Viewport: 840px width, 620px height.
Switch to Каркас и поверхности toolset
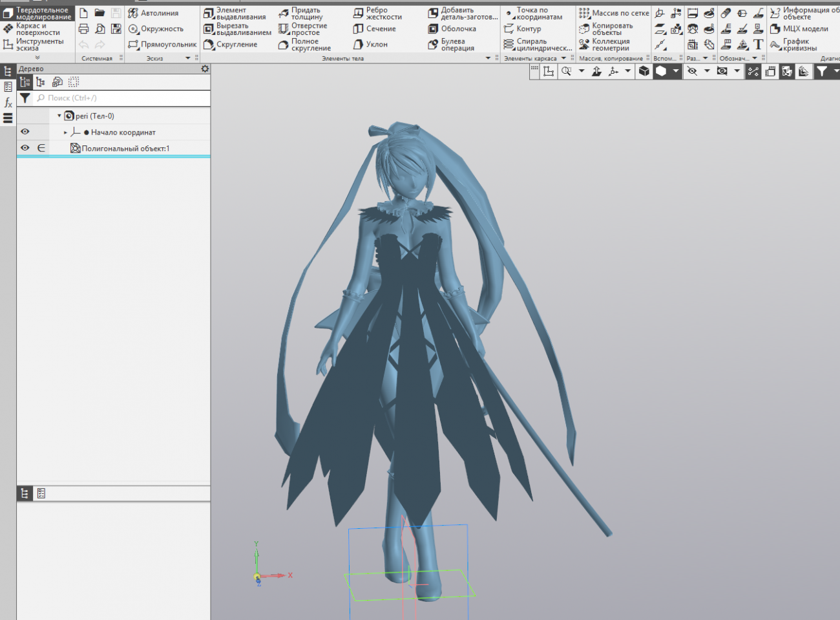click(x=37, y=29)
